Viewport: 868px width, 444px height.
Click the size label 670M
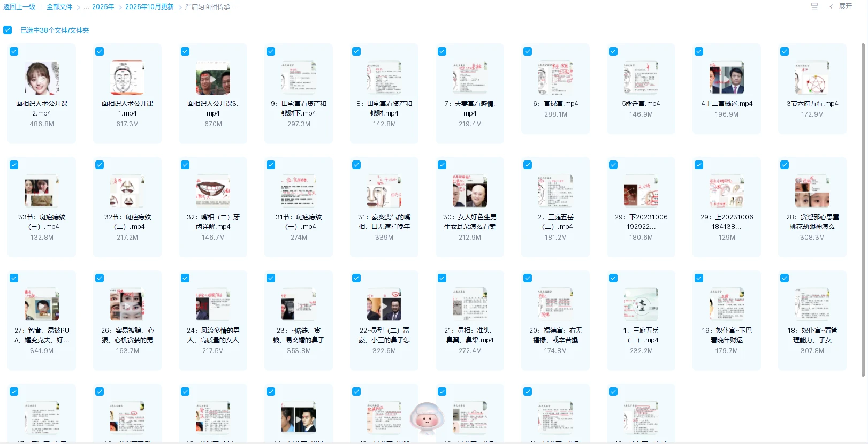tap(213, 124)
